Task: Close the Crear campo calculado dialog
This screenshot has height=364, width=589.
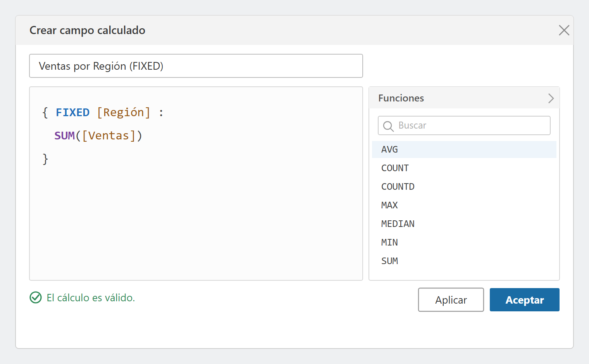Action: coord(564,30)
